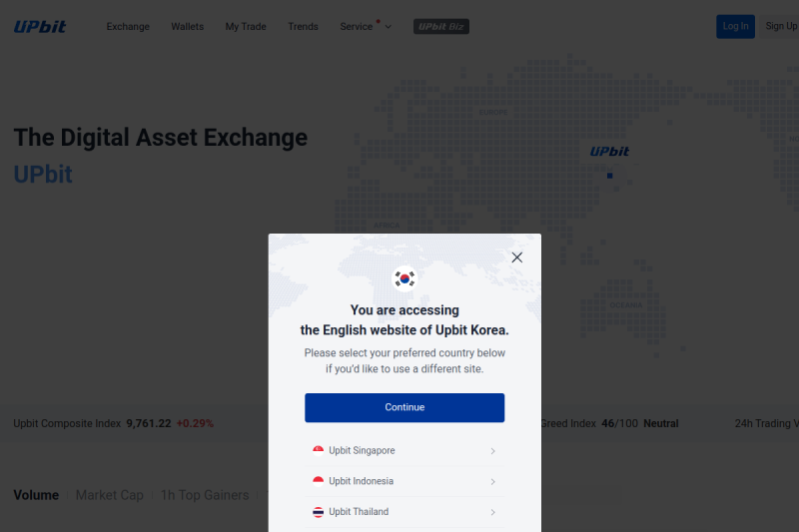Click the red notification dot beside Service
The image size is (799, 532).
pyautogui.click(x=379, y=21)
